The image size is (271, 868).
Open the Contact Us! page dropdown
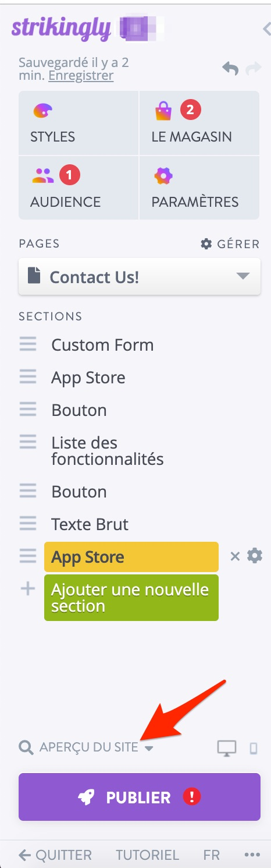(x=140, y=277)
